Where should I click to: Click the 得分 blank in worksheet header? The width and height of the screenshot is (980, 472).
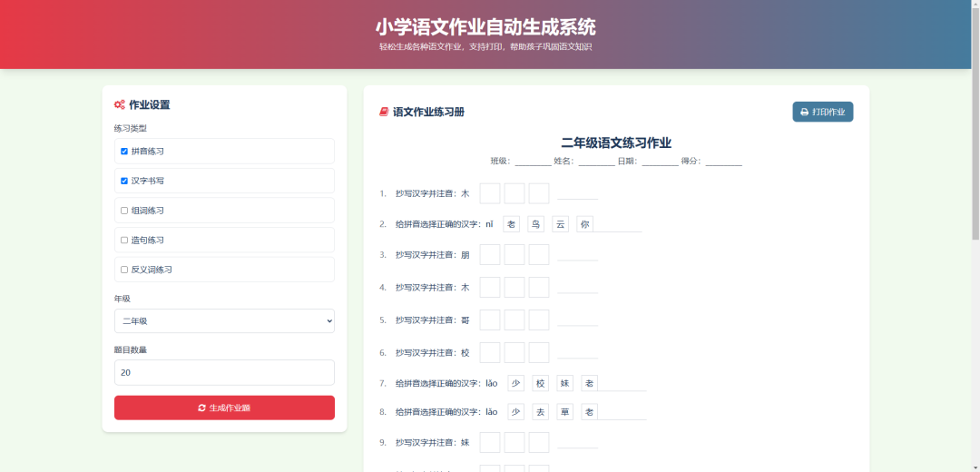coord(724,162)
